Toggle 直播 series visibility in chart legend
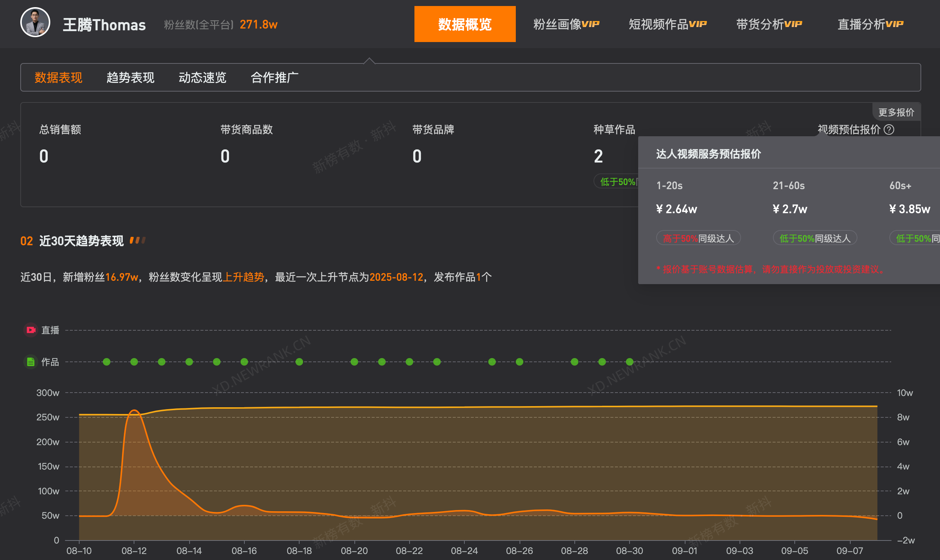 tap(50, 330)
